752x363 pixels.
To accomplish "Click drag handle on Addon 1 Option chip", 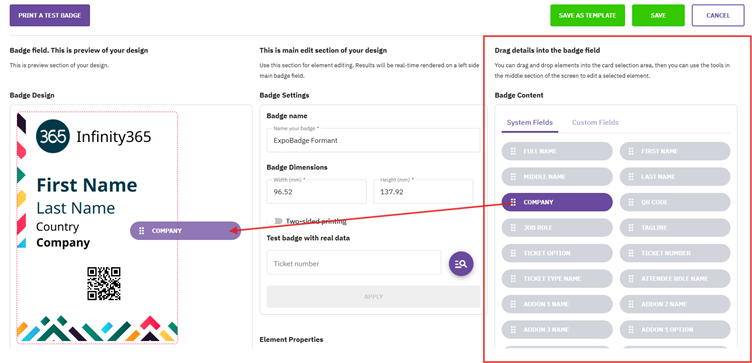I will (631, 329).
